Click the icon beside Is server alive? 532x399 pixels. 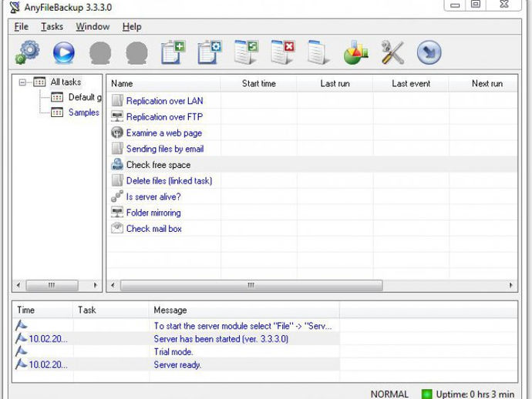[x=117, y=196]
